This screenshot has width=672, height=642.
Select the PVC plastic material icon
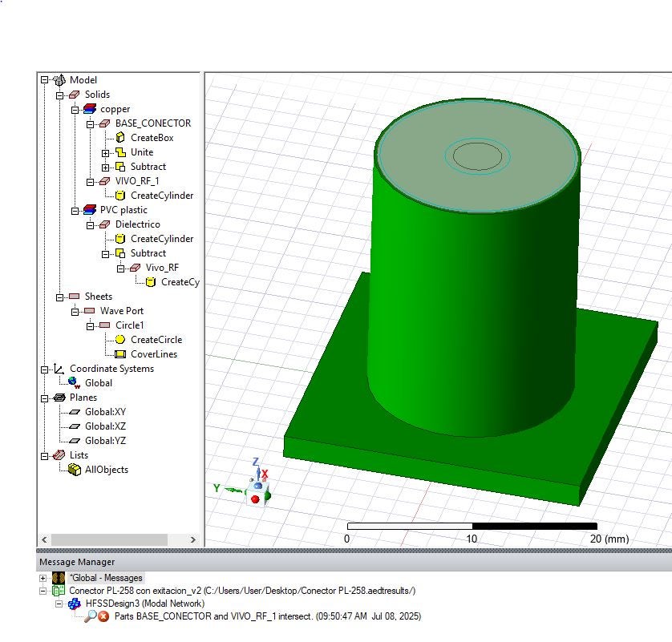pyautogui.click(x=90, y=210)
